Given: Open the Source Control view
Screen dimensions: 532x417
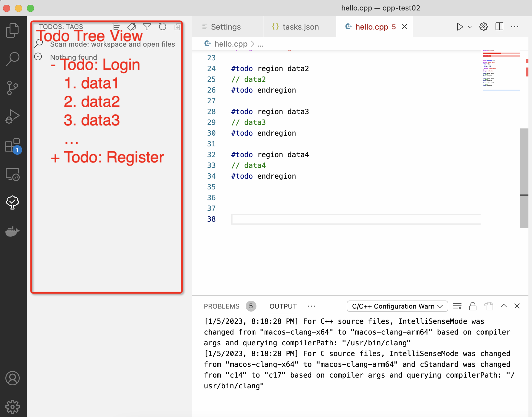Looking at the screenshot, I should tap(12, 87).
